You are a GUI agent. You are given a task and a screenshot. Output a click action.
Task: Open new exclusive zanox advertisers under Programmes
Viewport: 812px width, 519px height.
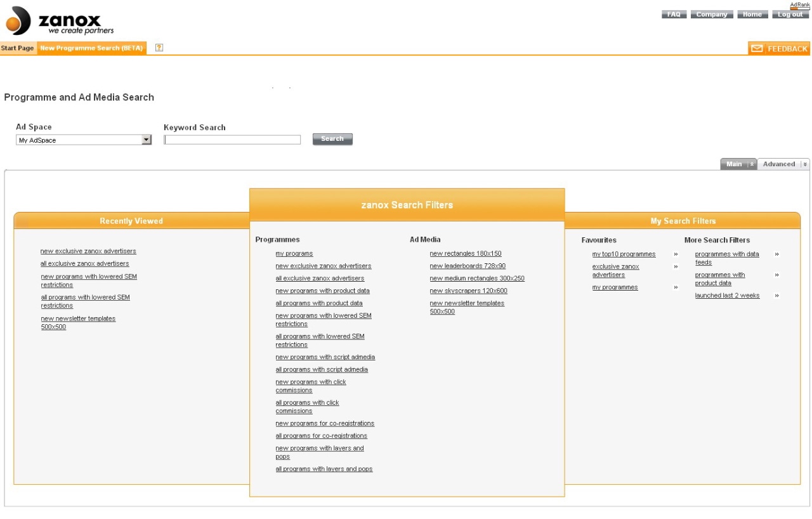[x=324, y=266]
